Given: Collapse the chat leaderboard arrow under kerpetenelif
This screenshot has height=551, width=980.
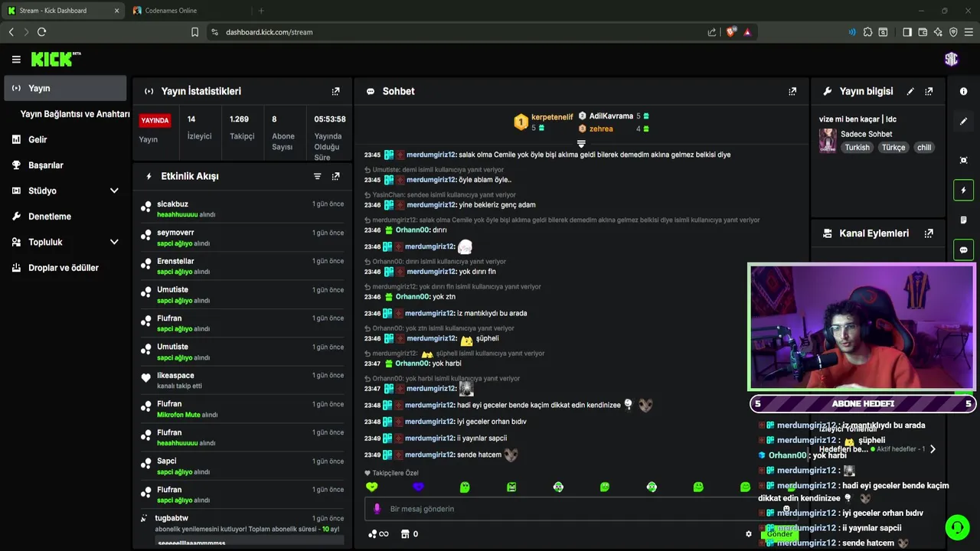Looking at the screenshot, I should tap(581, 143).
